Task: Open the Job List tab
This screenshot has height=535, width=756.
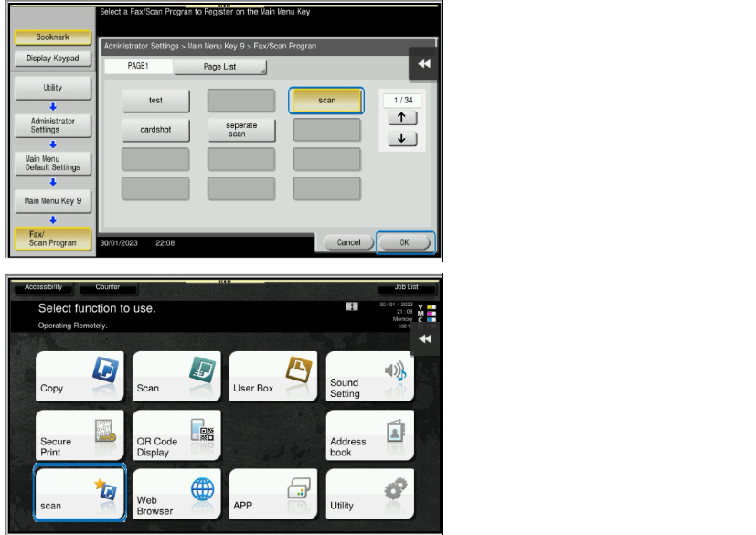Action: 406,287
